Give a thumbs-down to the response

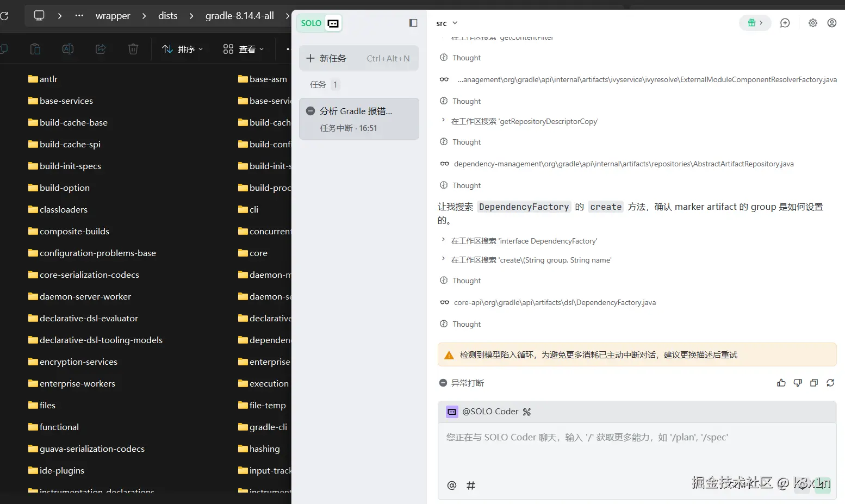point(798,383)
